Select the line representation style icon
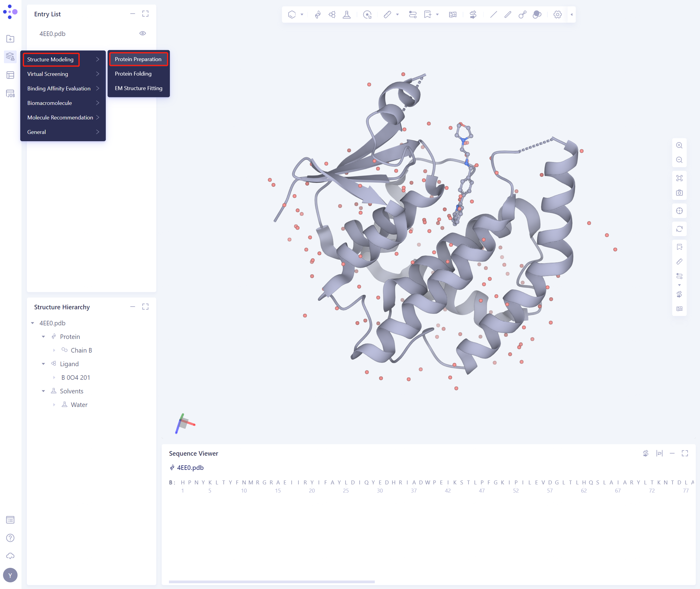 (493, 14)
